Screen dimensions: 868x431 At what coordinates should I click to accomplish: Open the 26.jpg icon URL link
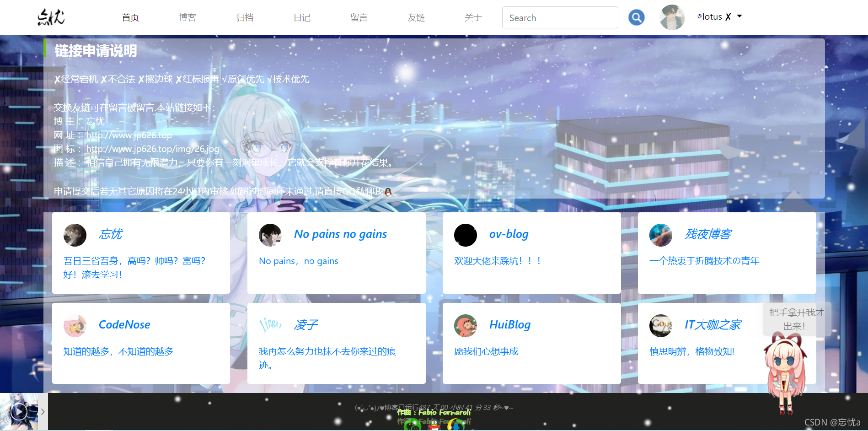pos(153,149)
